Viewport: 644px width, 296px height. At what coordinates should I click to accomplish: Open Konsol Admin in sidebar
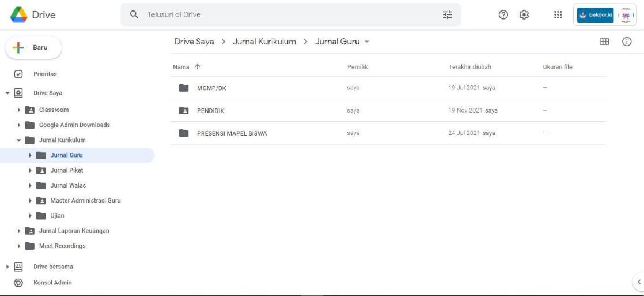[52, 283]
